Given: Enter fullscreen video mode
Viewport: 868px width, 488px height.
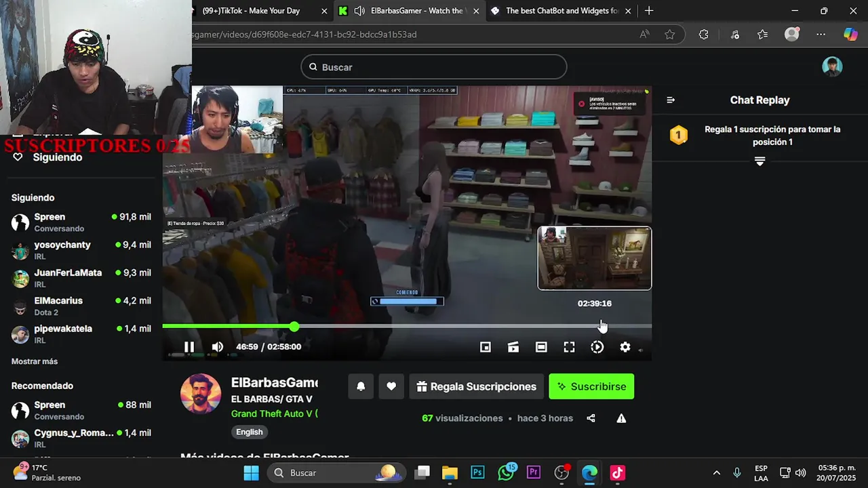Looking at the screenshot, I should [569, 347].
